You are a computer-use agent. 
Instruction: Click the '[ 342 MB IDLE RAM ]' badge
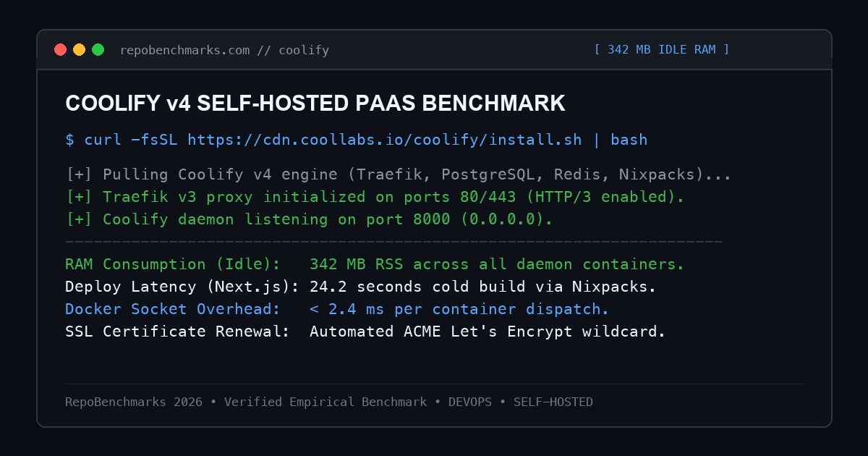pyautogui.click(x=662, y=49)
